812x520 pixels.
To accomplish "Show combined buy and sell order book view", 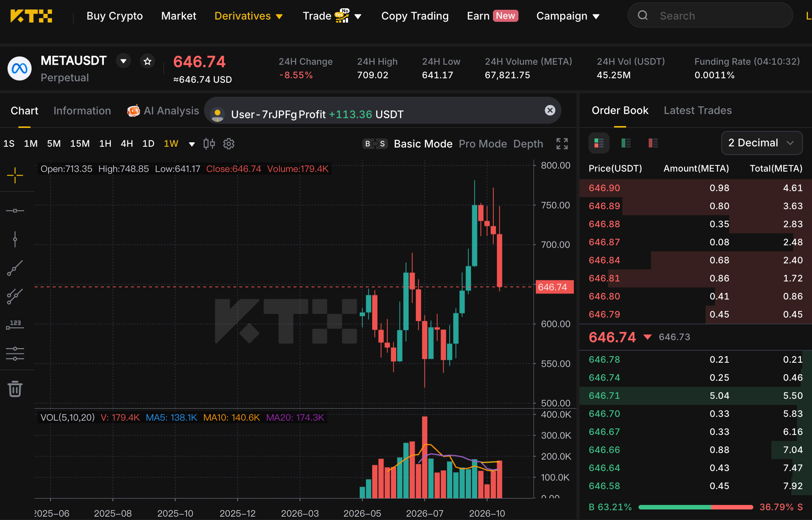I will 599,143.
